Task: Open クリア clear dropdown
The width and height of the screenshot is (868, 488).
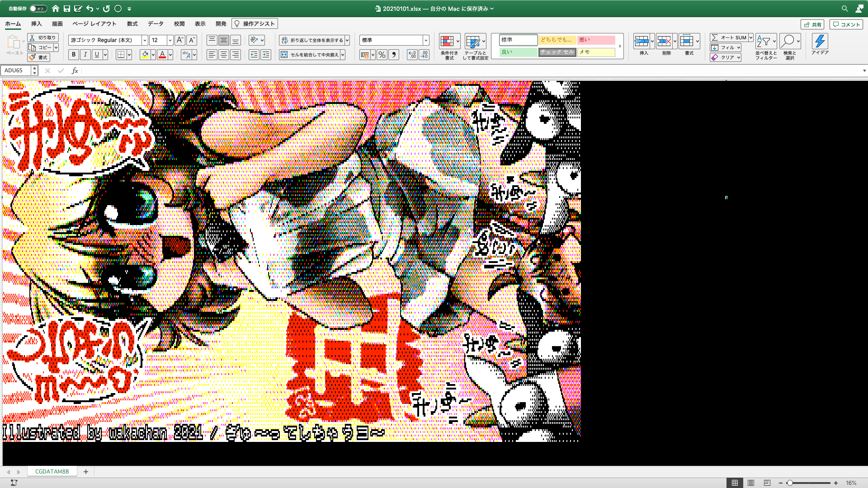Action: 725,57
